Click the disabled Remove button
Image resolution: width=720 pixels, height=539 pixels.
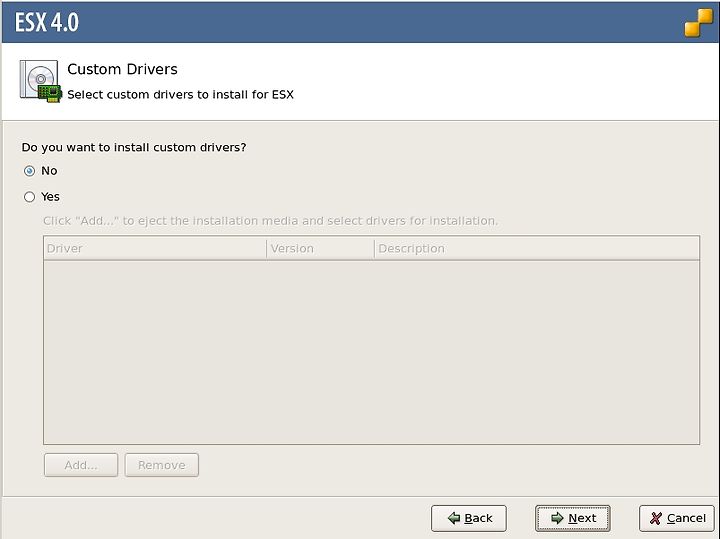[162, 465]
